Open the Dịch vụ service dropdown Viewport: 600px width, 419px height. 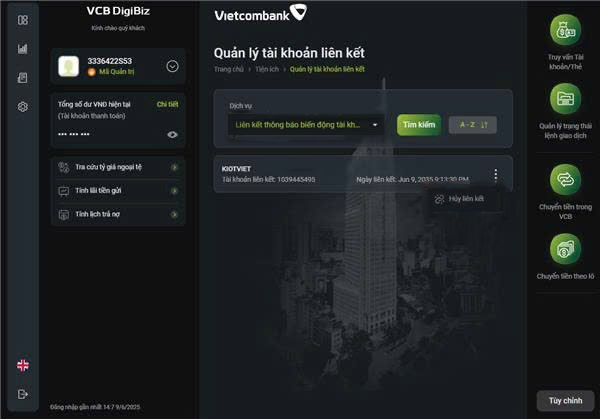click(306, 125)
